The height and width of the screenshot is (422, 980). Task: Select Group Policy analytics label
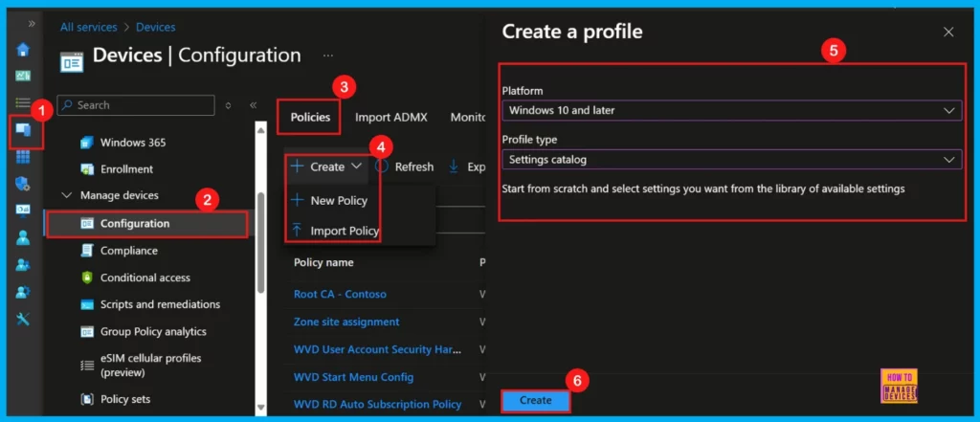[x=153, y=331]
